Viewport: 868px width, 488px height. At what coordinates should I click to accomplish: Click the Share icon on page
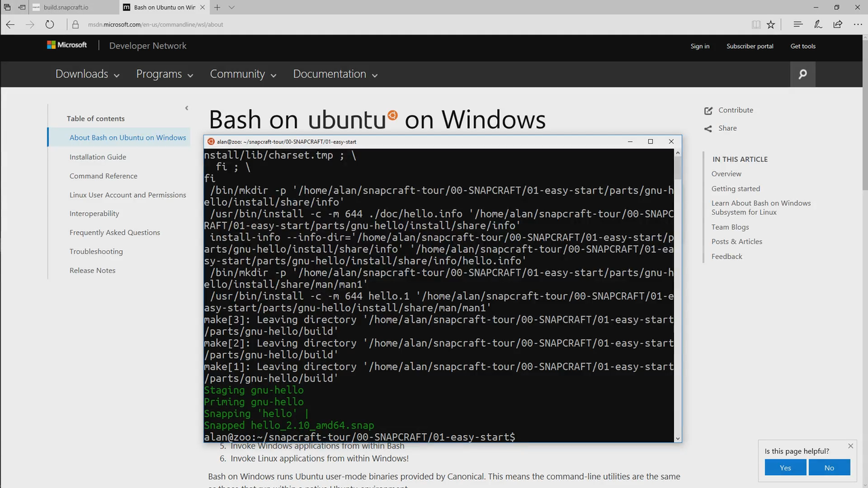[x=709, y=128]
